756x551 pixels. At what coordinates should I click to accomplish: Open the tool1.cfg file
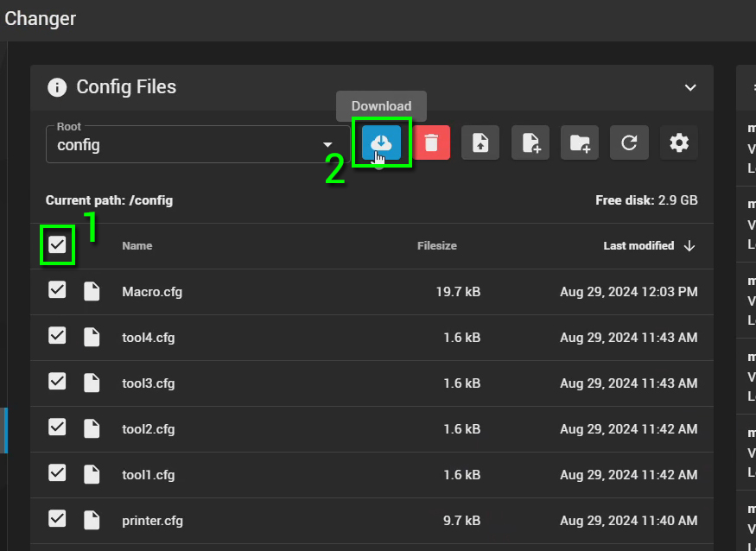[149, 475]
